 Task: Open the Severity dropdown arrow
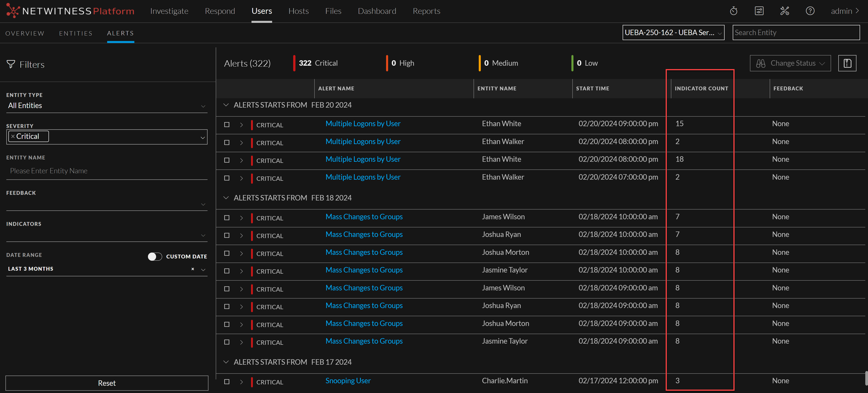click(203, 137)
